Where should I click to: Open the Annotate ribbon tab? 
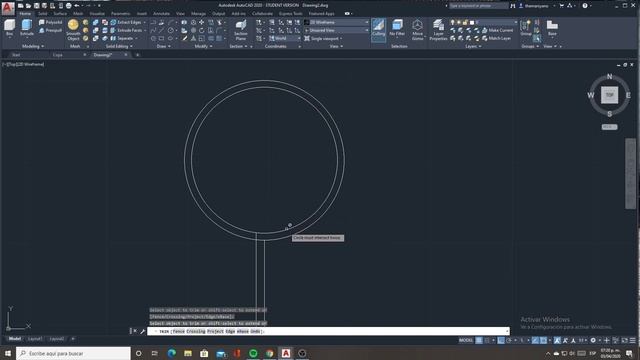click(x=162, y=13)
